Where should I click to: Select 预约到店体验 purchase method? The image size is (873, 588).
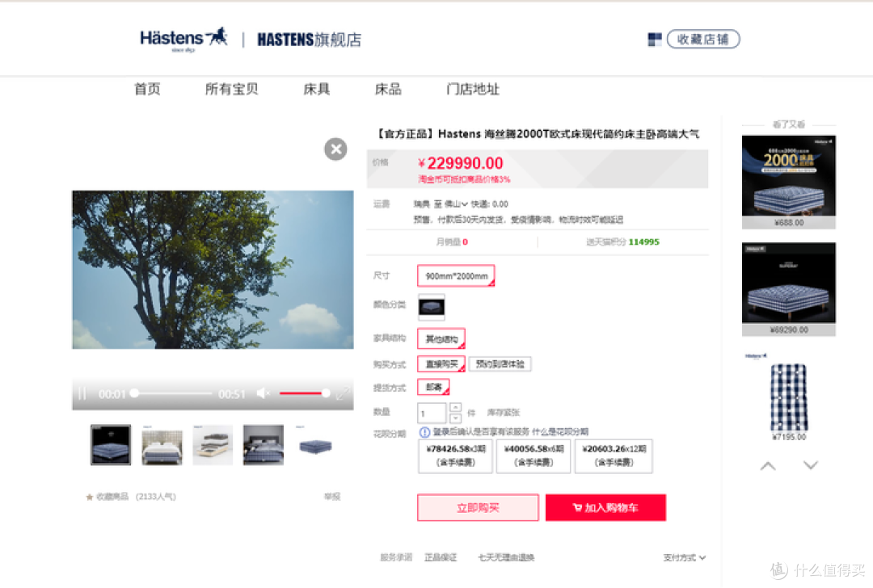click(x=500, y=364)
